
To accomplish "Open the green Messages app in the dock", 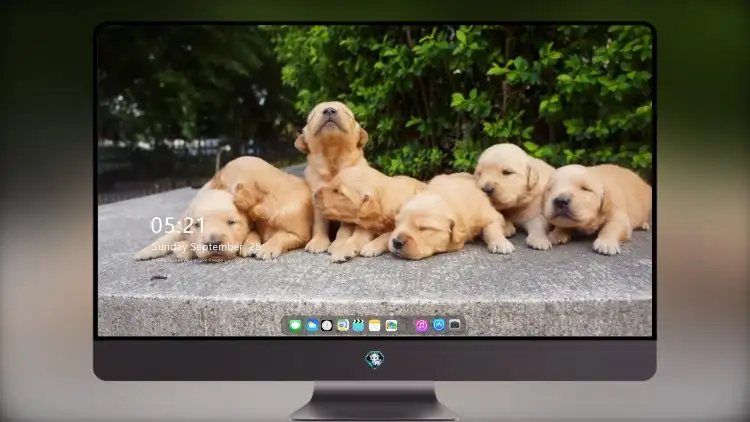I will 295,326.
